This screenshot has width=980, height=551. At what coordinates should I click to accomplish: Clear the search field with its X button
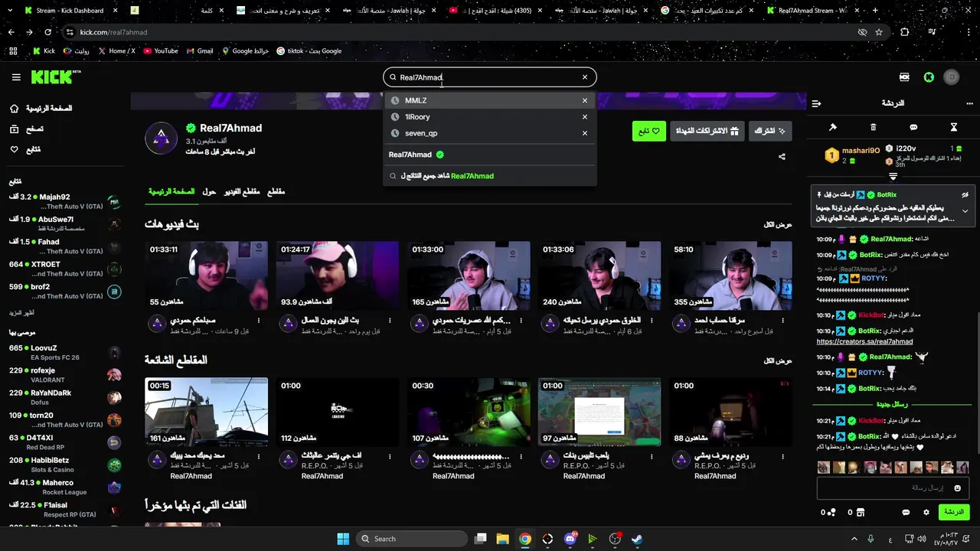coord(585,77)
